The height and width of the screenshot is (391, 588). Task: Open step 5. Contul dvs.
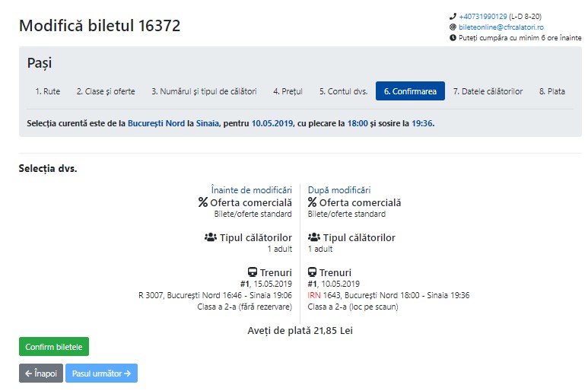click(x=343, y=91)
